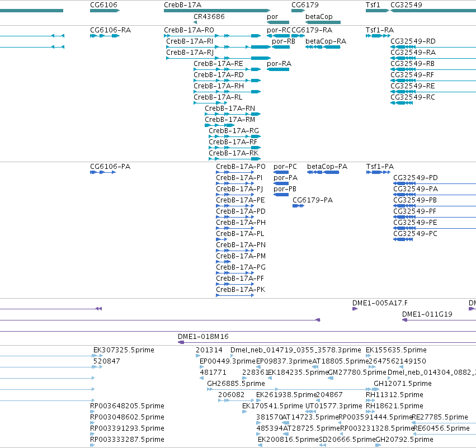The image size is (476, 448).
Task: Click the CrebB-17A-RL transcript label
Action: 218,97
